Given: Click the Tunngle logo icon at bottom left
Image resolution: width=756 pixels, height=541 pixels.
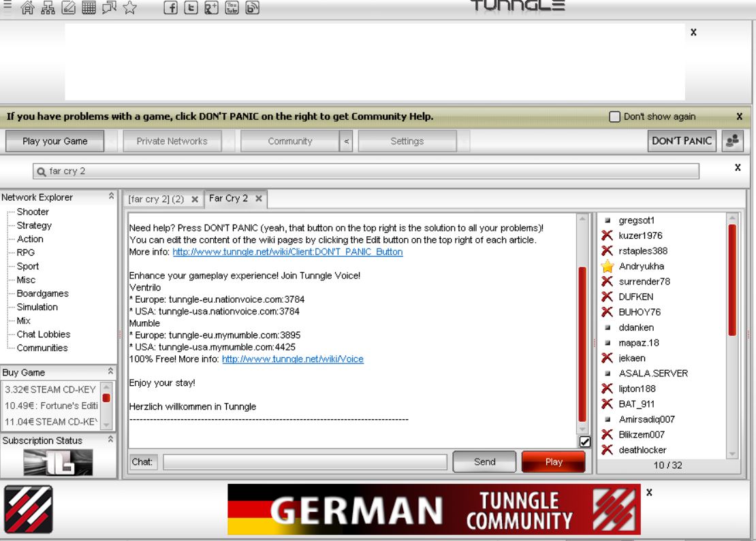Looking at the screenshot, I should tap(29, 509).
